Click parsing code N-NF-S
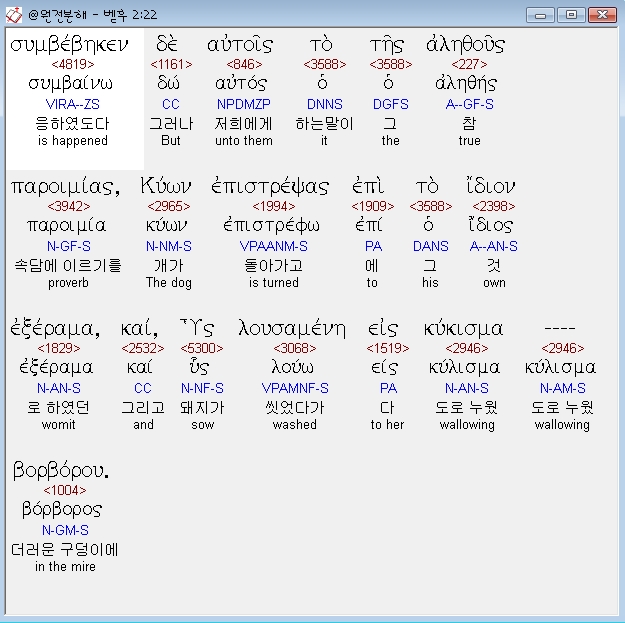This screenshot has width=625, height=623. (202, 388)
